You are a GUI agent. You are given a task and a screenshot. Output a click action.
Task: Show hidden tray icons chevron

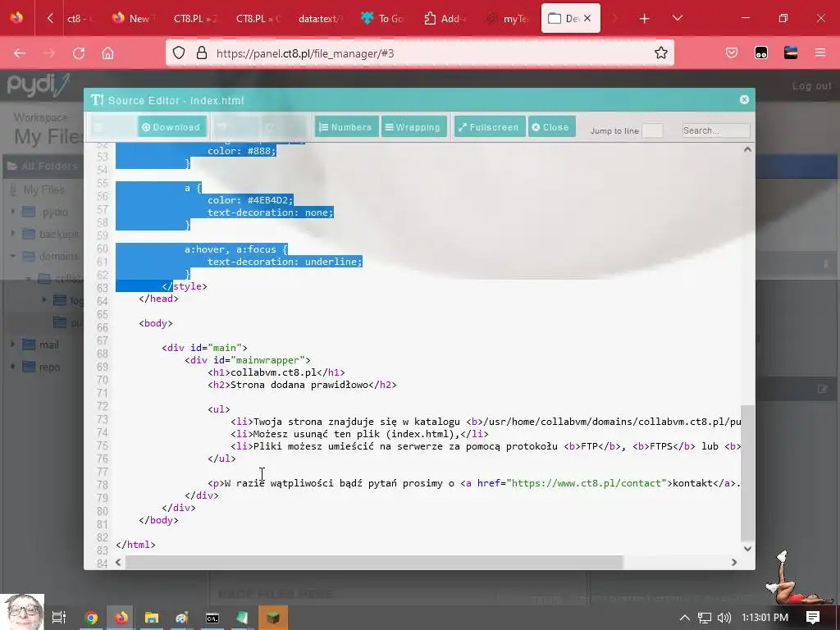click(685, 617)
